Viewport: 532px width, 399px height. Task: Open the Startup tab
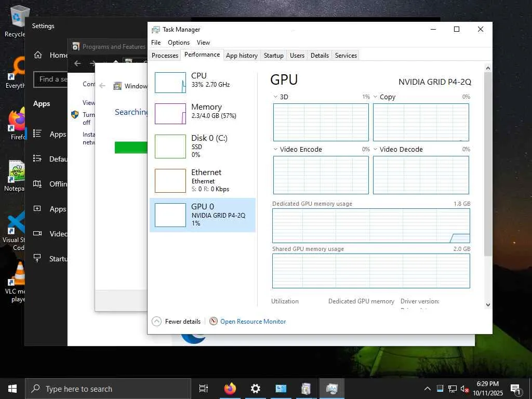coord(273,55)
